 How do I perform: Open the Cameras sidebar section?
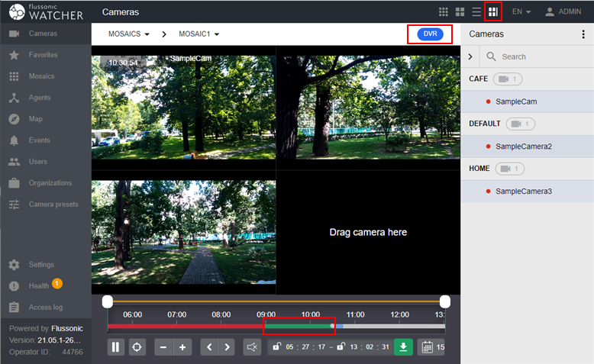click(x=46, y=34)
